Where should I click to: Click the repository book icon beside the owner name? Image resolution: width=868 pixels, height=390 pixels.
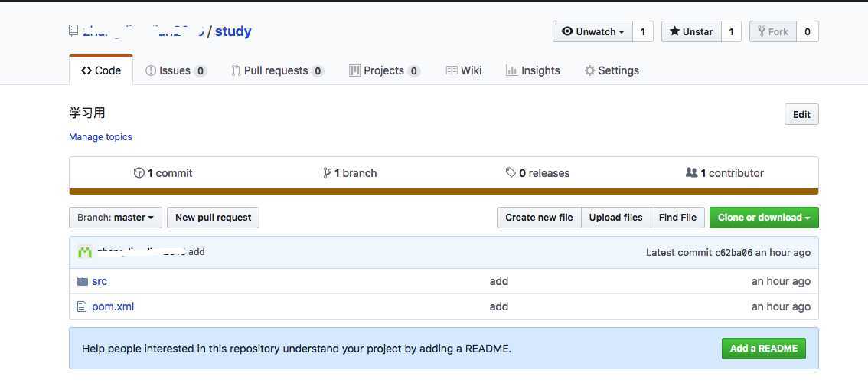click(x=73, y=31)
